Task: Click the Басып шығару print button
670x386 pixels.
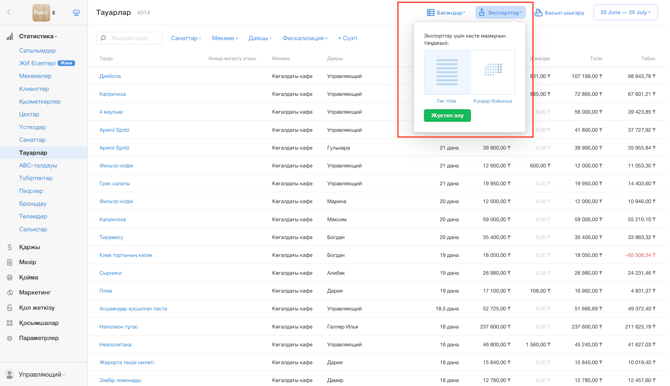Action: point(559,13)
